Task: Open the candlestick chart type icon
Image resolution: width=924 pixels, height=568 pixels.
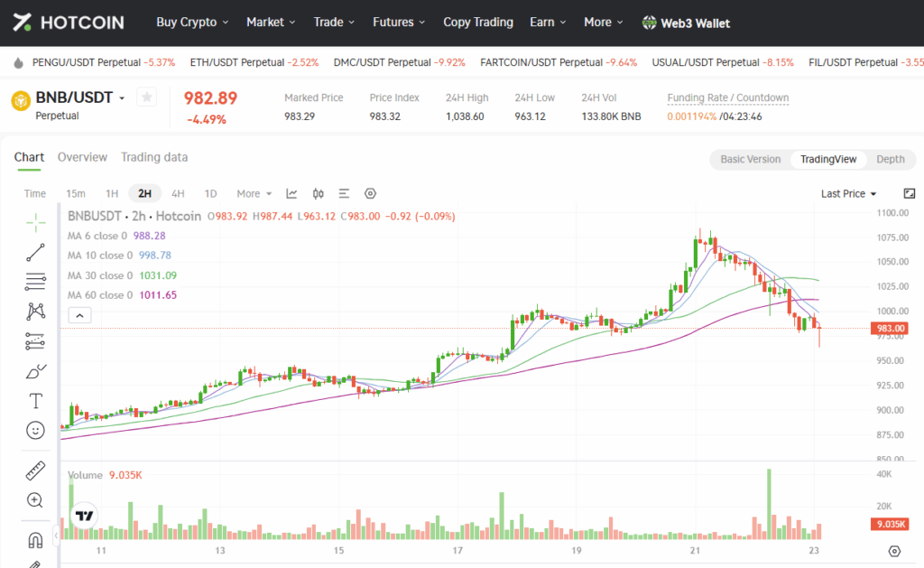Action: click(x=318, y=193)
